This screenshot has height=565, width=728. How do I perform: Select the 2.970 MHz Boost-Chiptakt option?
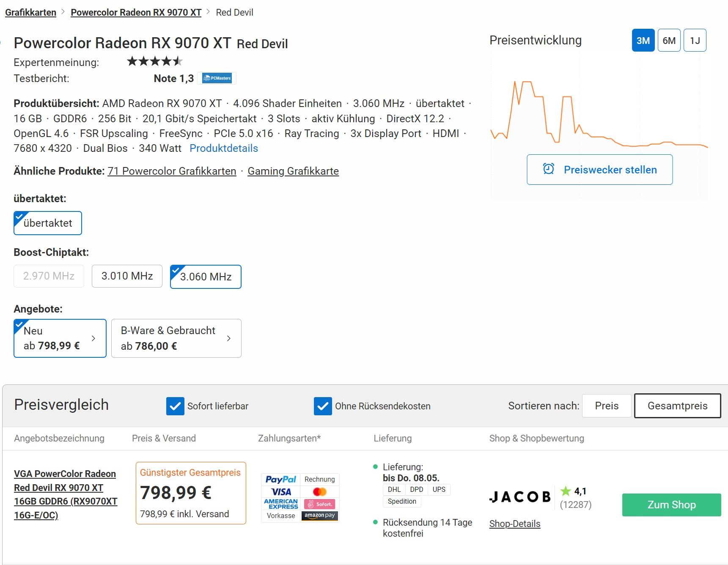point(49,276)
